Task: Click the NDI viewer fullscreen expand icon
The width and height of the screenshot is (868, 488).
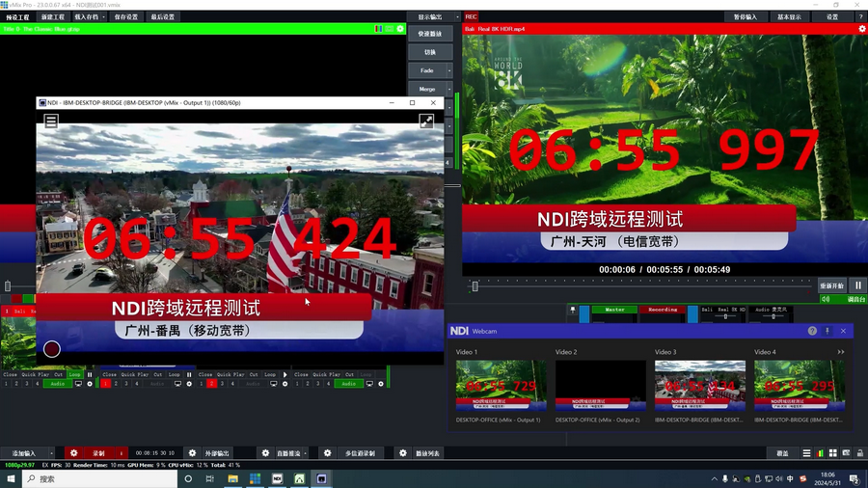Action: point(426,122)
